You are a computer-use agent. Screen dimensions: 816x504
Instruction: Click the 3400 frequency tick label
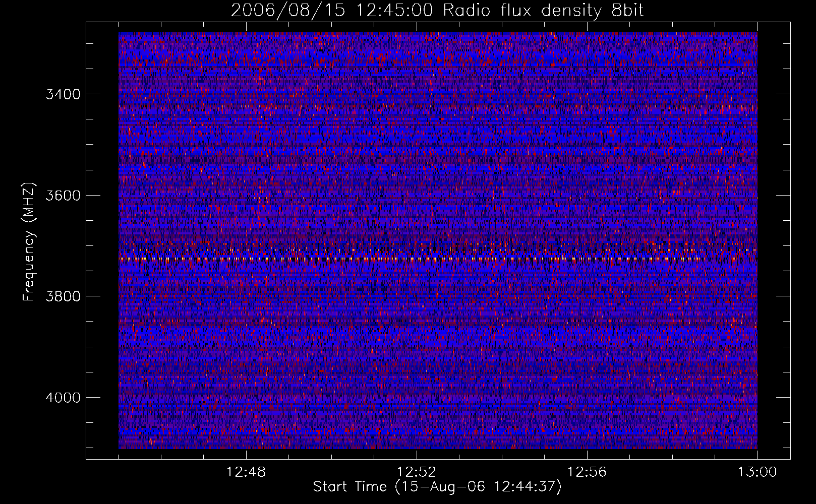point(63,94)
